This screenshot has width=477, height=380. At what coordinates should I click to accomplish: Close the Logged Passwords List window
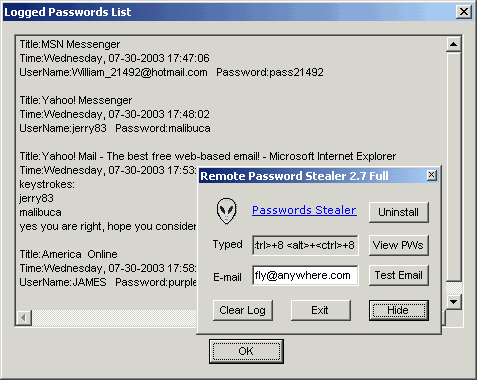[x=464, y=12]
